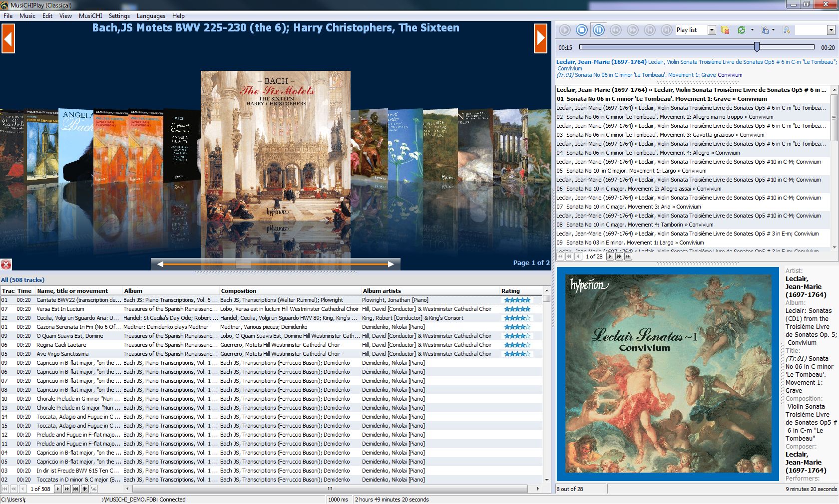Click the rewind player button

point(616,30)
